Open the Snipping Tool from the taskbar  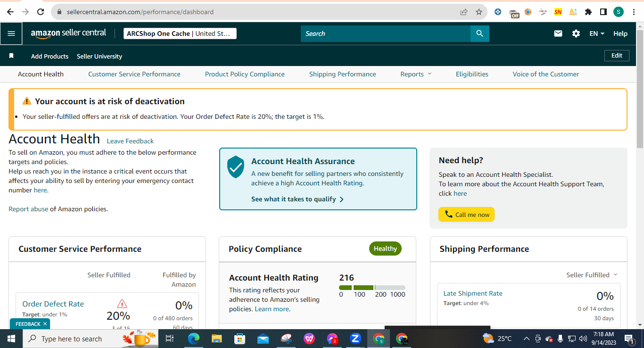(x=286, y=339)
